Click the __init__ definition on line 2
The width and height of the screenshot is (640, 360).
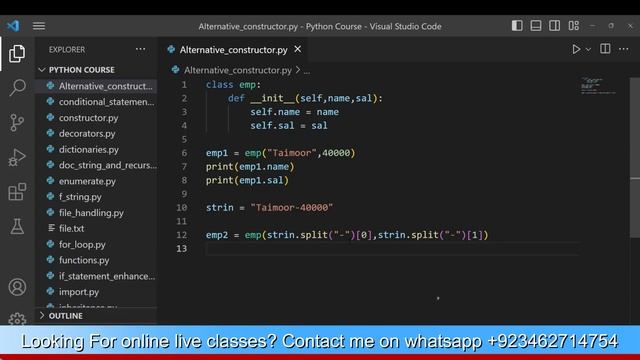pyautogui.click(x=305, y=98)
